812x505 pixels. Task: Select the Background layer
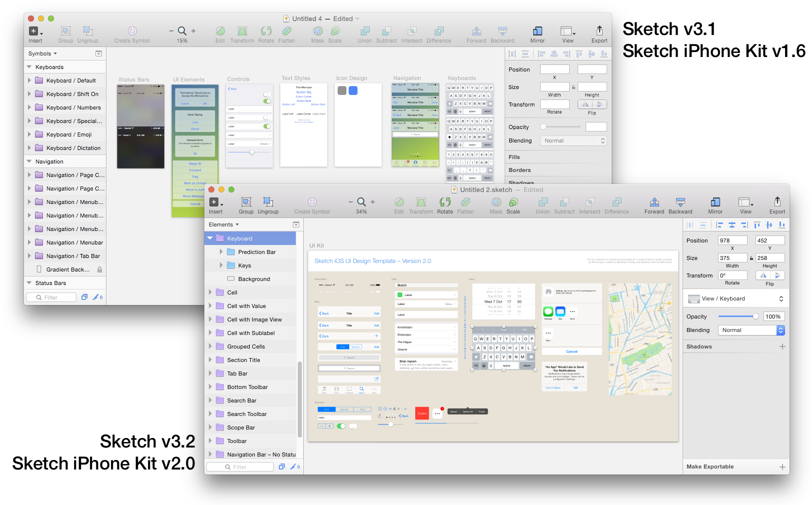click(x=250, y=279)
